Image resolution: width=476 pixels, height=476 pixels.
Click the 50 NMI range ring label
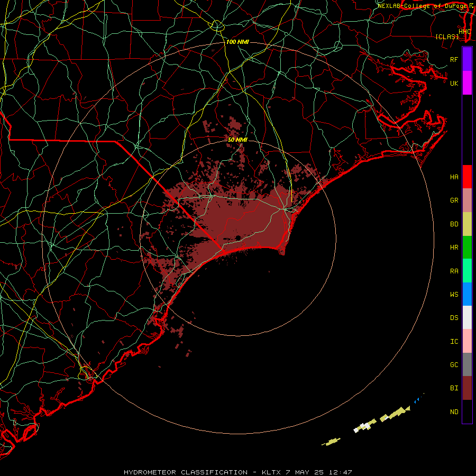tap(237, 140)
